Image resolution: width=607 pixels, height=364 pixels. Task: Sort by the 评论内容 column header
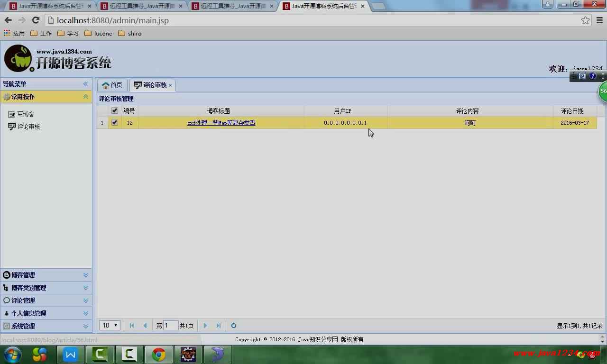(470, 111)
